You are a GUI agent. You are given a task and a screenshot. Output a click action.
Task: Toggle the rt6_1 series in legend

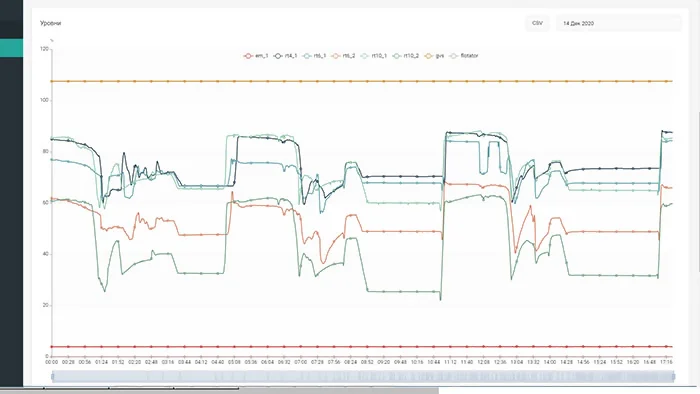point(314,56)
